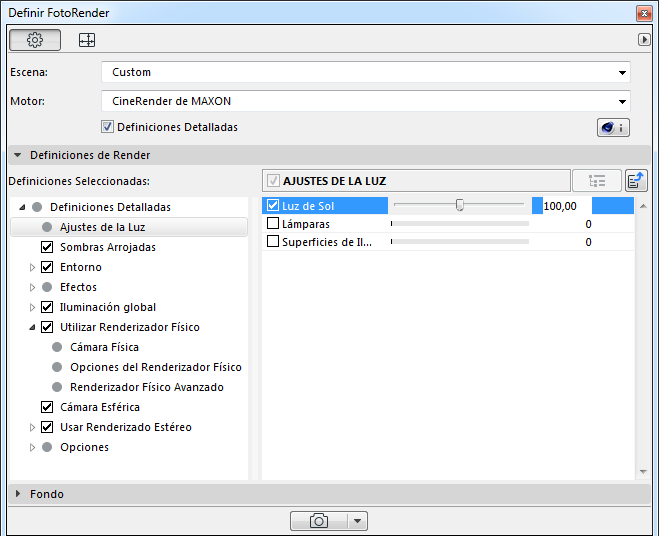Expand the Opciones tree node

point(32,447)
